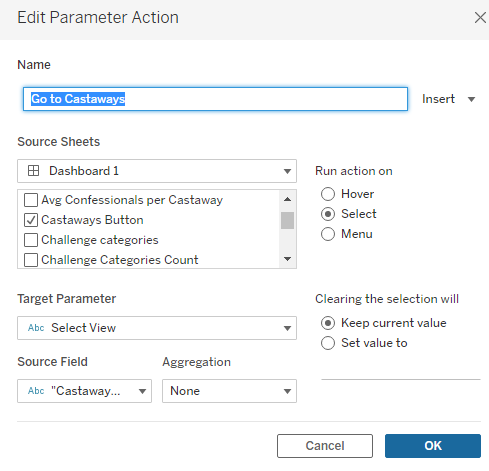489x471 pixels.
Task: Select the Set value to option
Action: [x=328, y=343]
